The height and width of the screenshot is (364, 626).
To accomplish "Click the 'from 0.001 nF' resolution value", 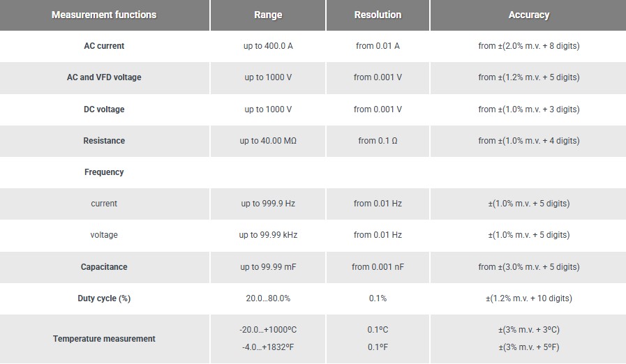I will click(378, 267).
